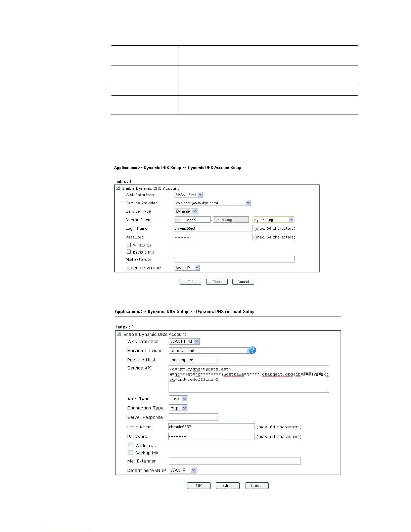The image size is (411, 532).
Task: Click Password field in User-Defined form
Action: pyautogui.click(x=211, y=436)
